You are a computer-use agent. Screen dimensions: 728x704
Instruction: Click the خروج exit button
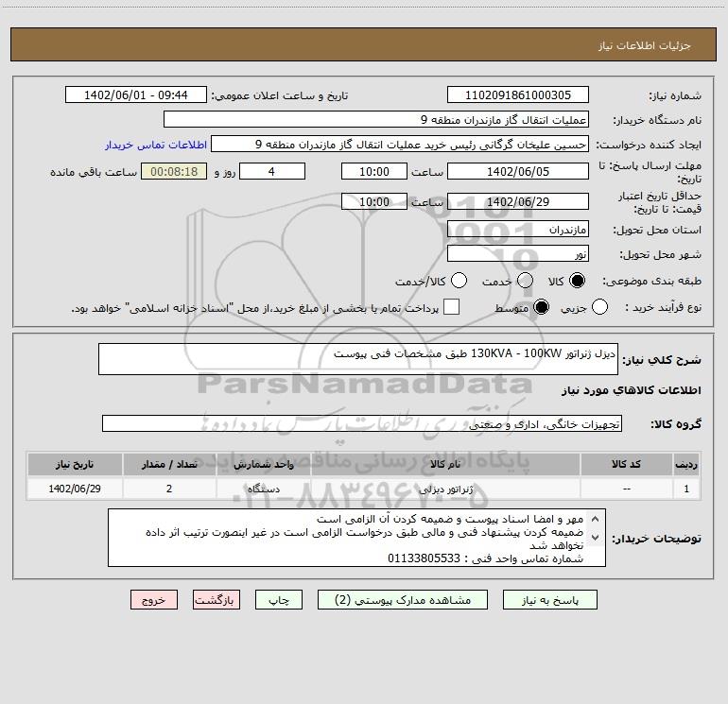click(154, 600)
